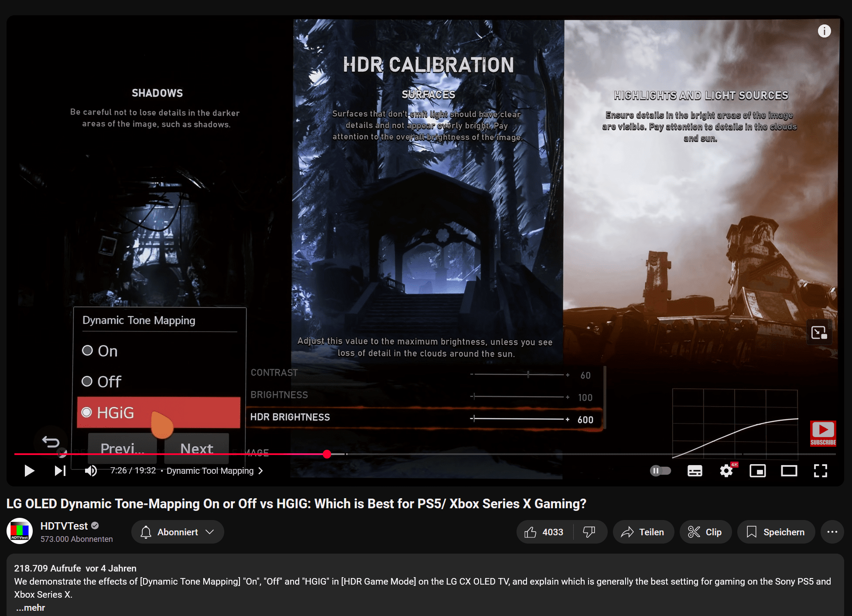852x616 pixels.
Task: Enter fullscreen mode
Action: pyautogui.click(x=821, y=471)
